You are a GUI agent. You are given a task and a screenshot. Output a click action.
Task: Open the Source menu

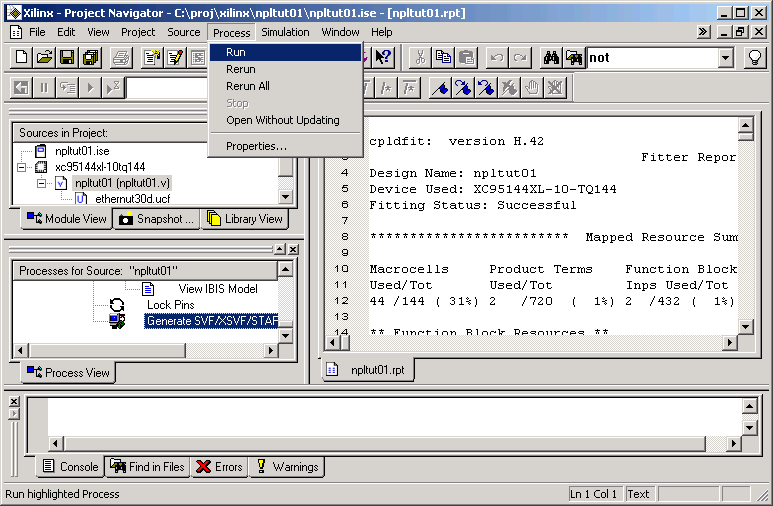click(x=183, y=32)
